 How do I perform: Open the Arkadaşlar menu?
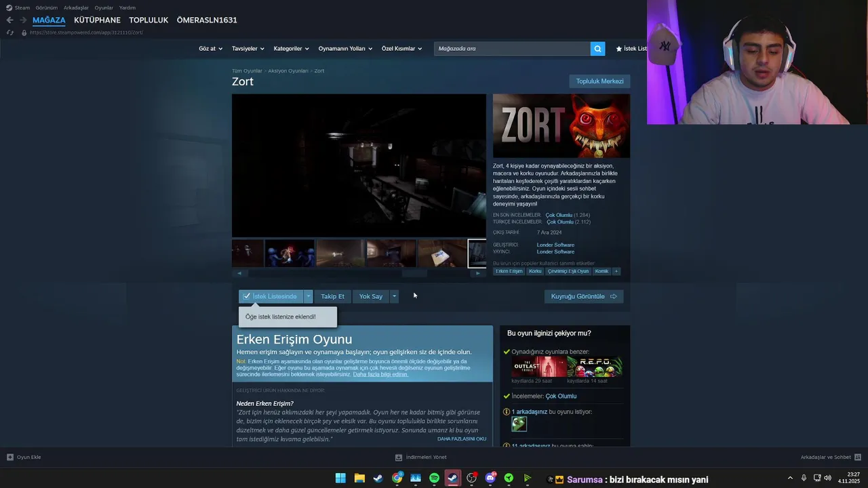76,7
